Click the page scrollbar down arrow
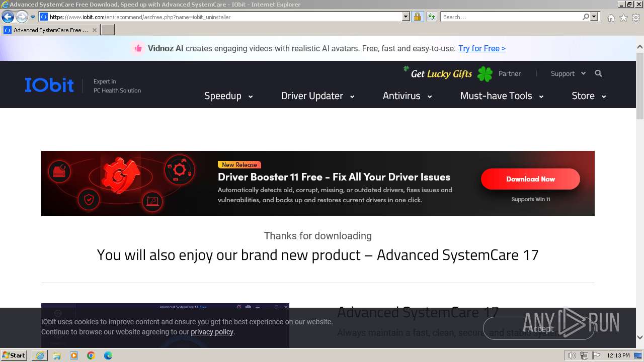This screenshot has width=644, height=362. click(640, 337)
